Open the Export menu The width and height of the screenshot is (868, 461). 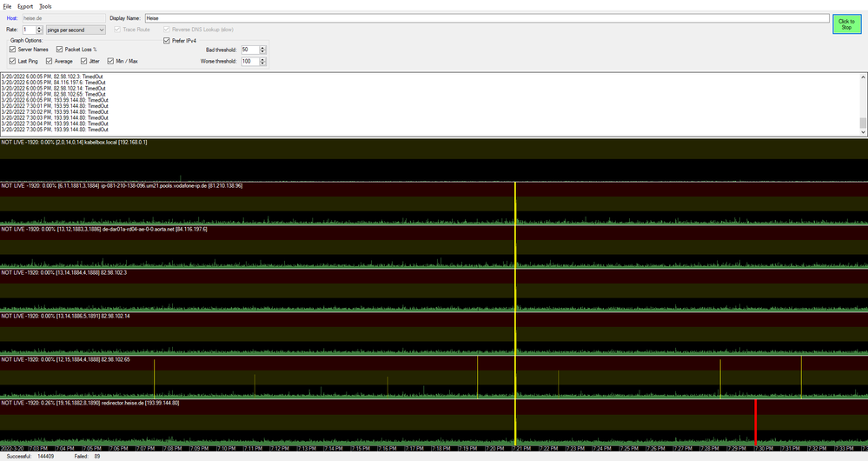[x=25, y=6]
